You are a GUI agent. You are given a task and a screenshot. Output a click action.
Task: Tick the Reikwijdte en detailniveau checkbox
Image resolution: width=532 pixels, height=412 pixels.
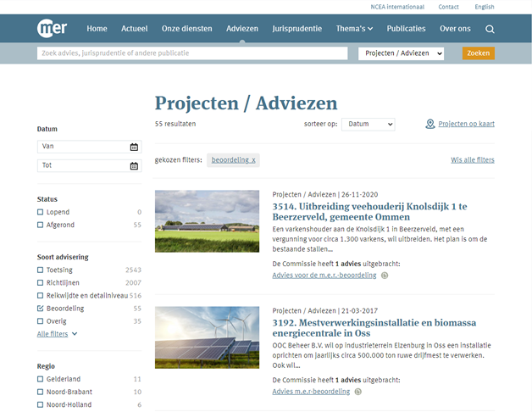point(40,296)
